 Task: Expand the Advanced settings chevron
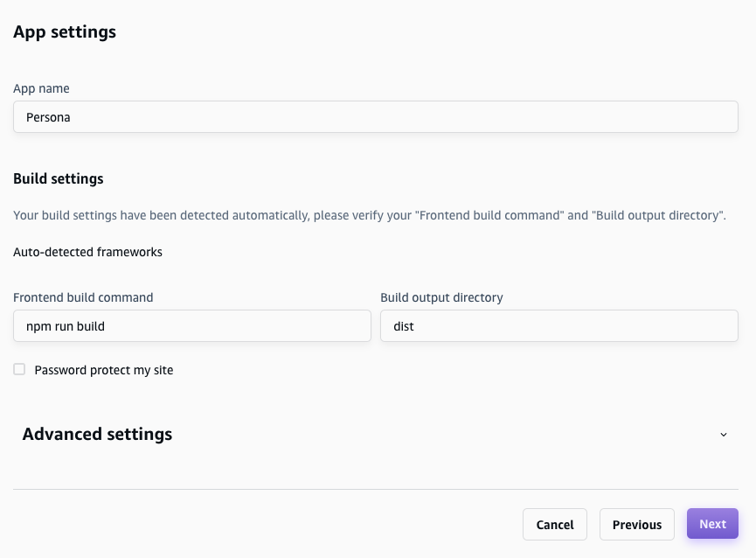pyautogui.click(x=723, y=435)
